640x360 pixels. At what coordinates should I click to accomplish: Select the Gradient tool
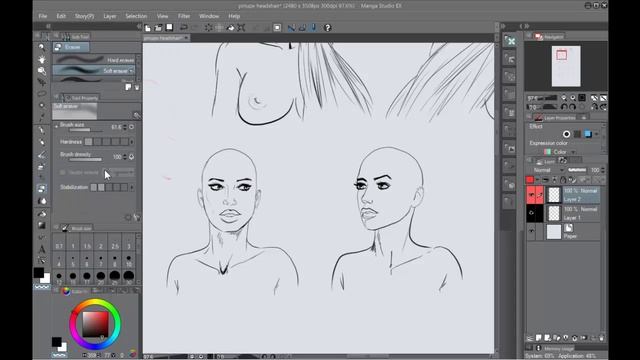pyautogui.click(x=42, y=225)
